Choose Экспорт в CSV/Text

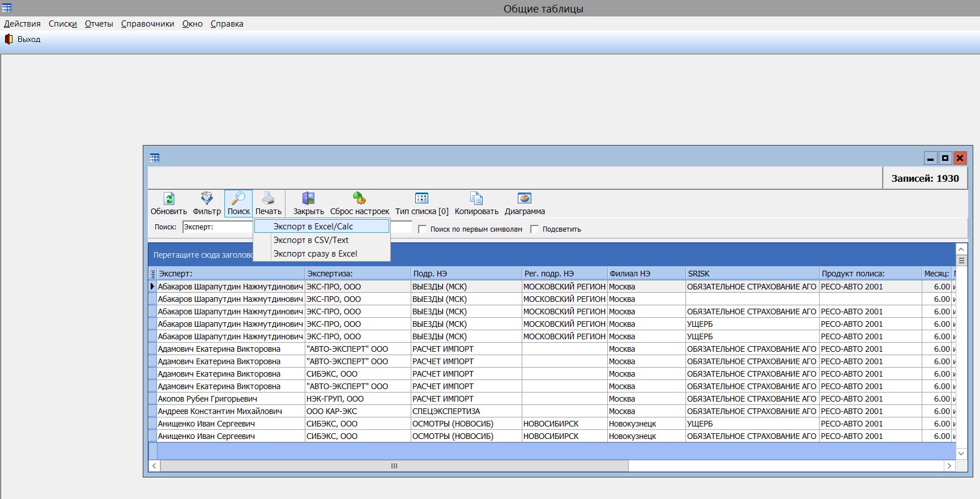pyautogui.click(x=322, y=240)
